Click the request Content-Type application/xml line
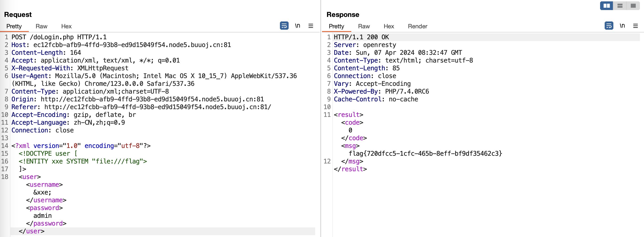 (x=90, y=91)
